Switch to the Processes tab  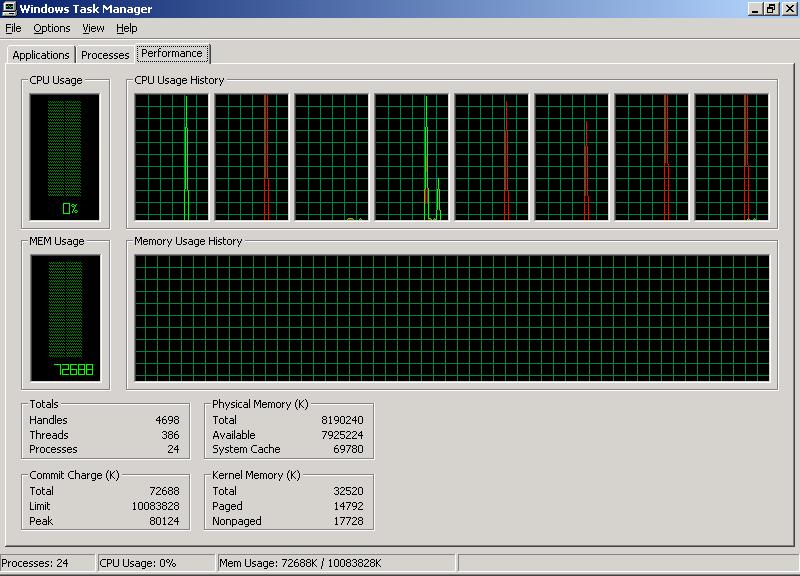[104, 55]
